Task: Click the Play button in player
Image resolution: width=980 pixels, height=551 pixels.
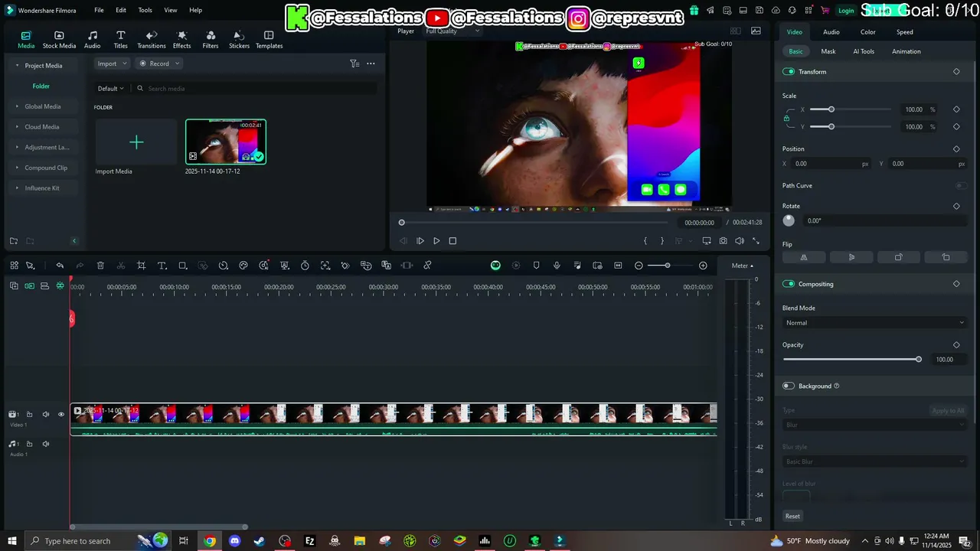Action: tap(436, 241)
